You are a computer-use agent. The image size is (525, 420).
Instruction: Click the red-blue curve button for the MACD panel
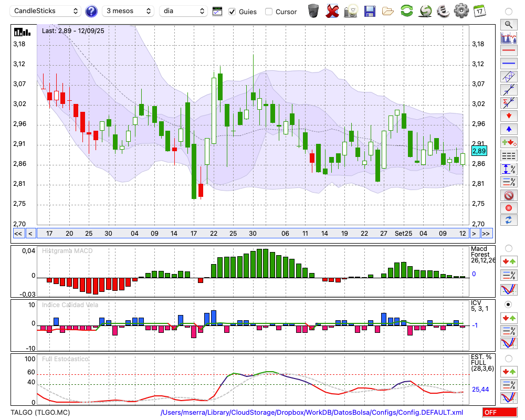(x=509, y=289)
